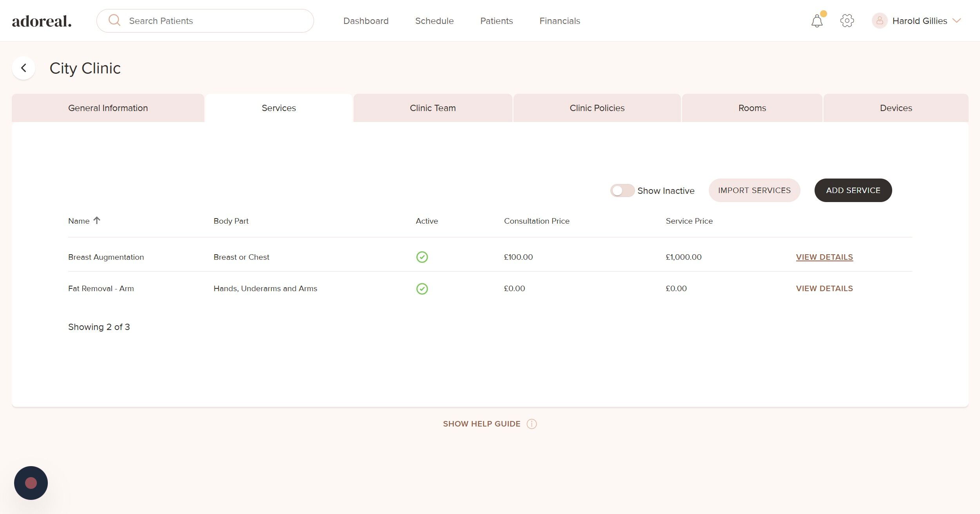Screen dimensions: 980x514
Task: Expand the Harold Gillies account dropdown chevron
Action: click(x=956, y=21)
